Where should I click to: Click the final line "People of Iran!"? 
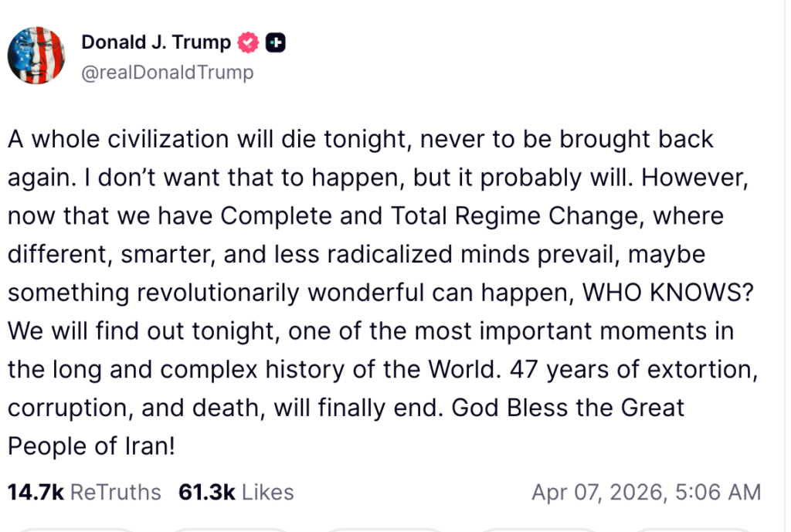(x=91, y=446)
